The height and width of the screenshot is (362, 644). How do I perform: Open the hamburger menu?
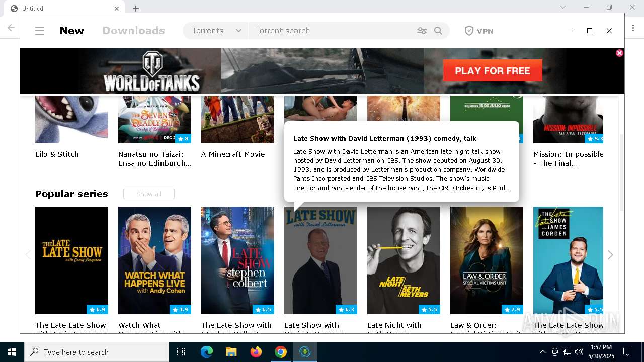coord(40,31)
